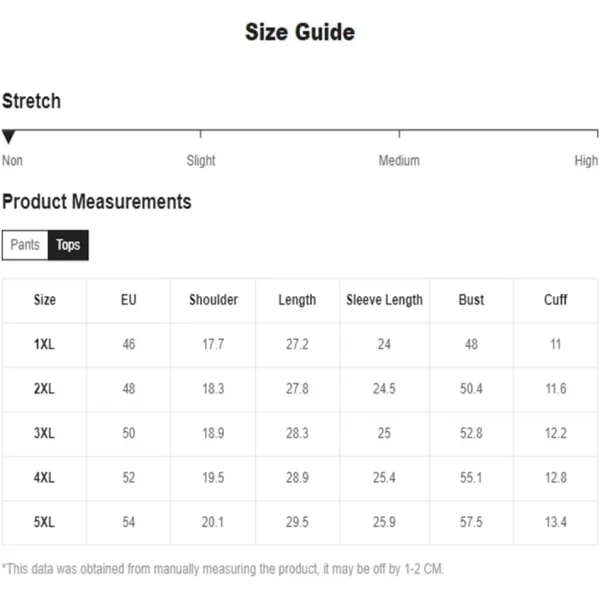Click the black stretch indicator triangle at Non

[8, 137]
